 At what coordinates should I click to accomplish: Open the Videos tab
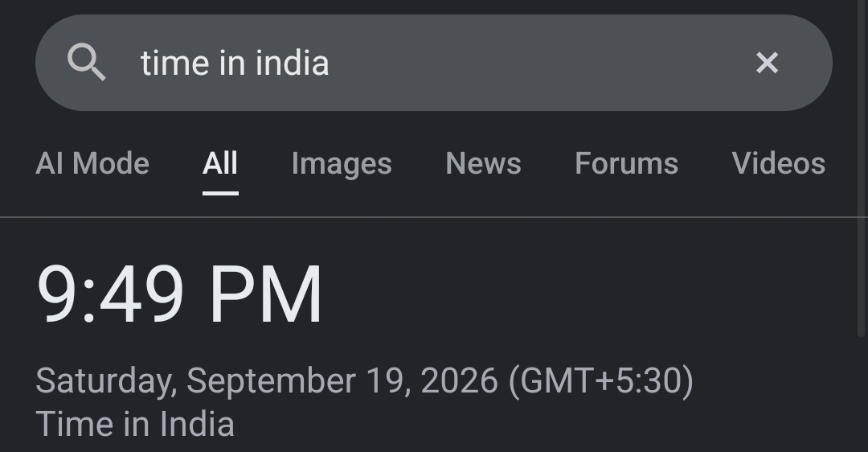tap(778, 163)
